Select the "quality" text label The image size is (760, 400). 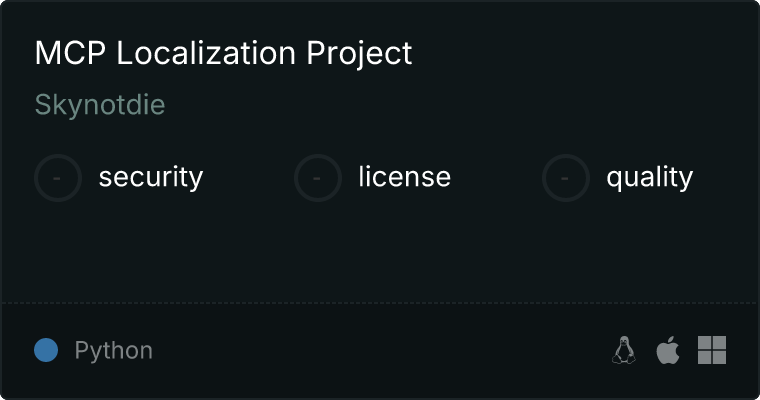pos(649,177)
